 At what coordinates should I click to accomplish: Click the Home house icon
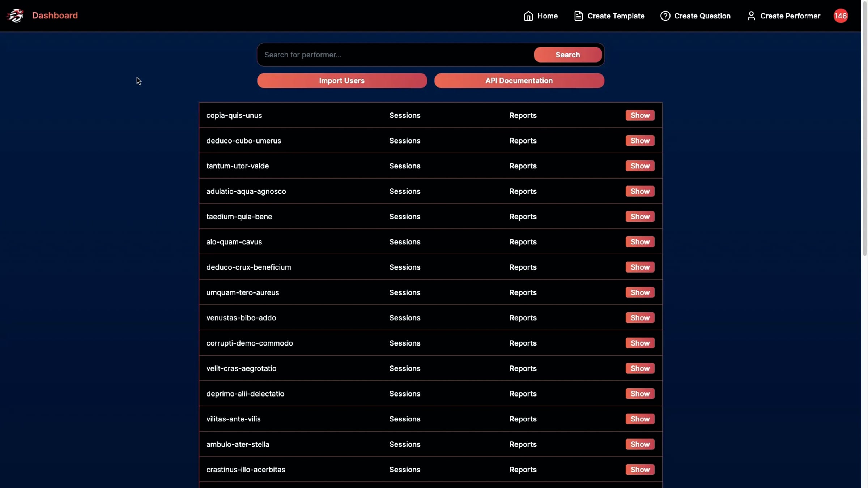tap(528, 16)
